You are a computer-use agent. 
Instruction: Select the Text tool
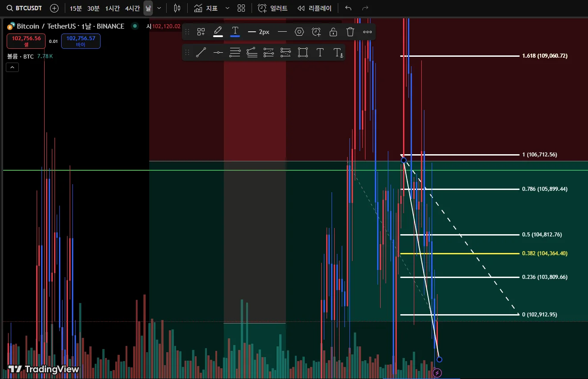pyautogui.click(x=320, y=53)
